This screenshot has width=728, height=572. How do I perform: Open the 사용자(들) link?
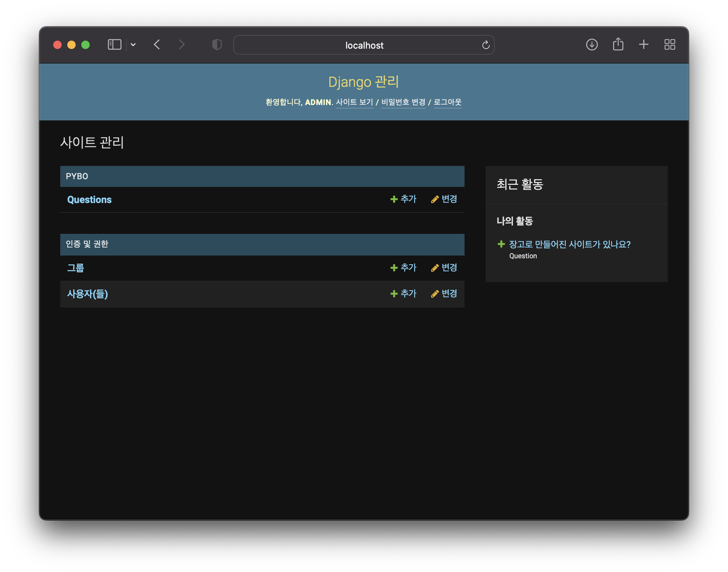[88, 294]
